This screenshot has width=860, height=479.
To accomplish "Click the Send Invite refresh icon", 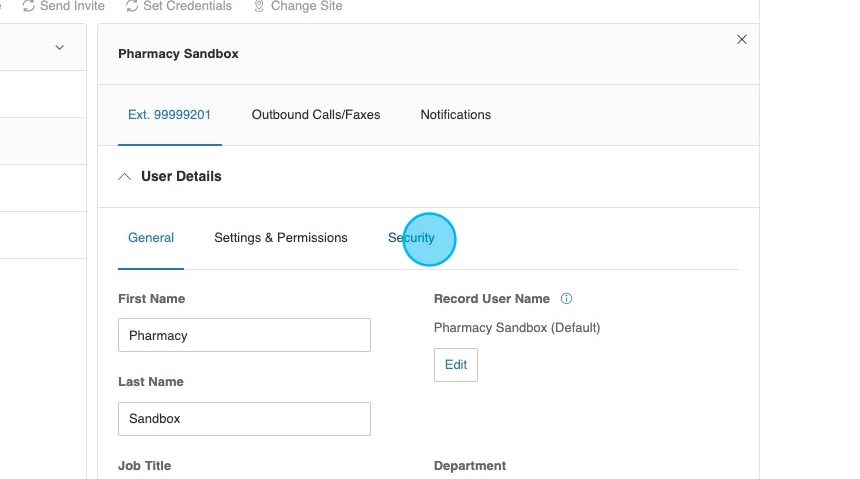I will coord(28,6).
